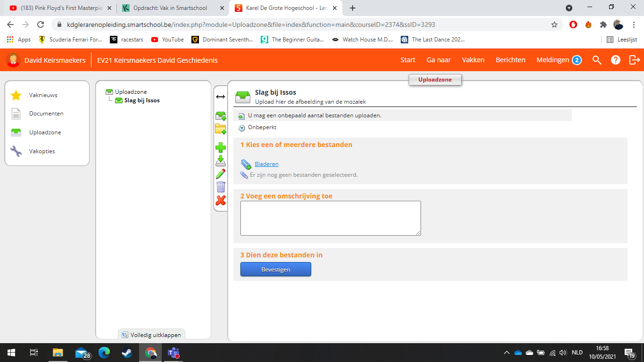Click the download arrow tray icon

(x=220, y=161)
